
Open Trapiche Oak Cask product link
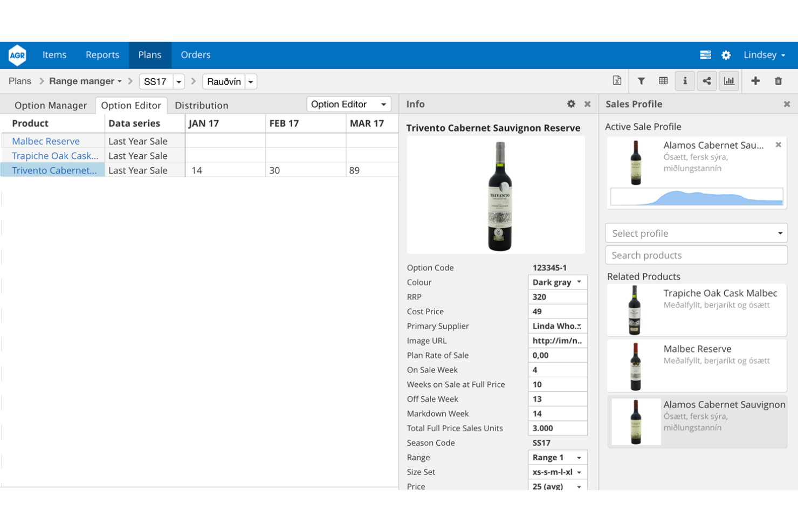[x=55, y=156]
